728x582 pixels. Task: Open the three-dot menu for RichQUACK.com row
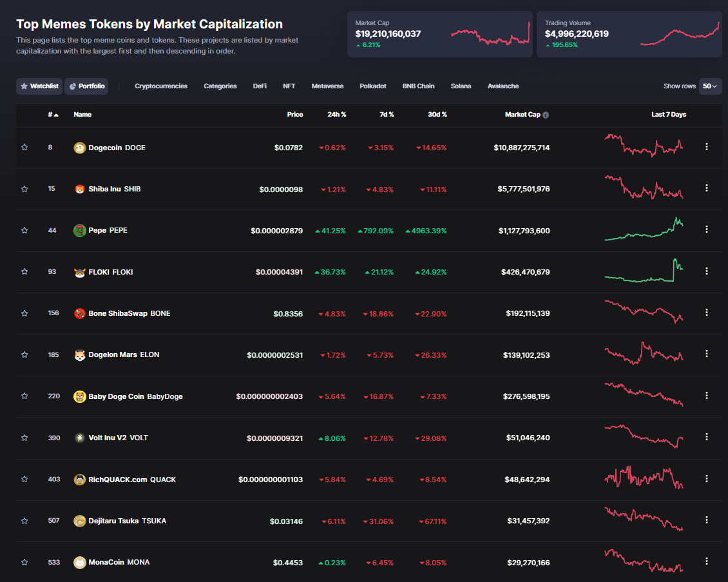point(707,478)
